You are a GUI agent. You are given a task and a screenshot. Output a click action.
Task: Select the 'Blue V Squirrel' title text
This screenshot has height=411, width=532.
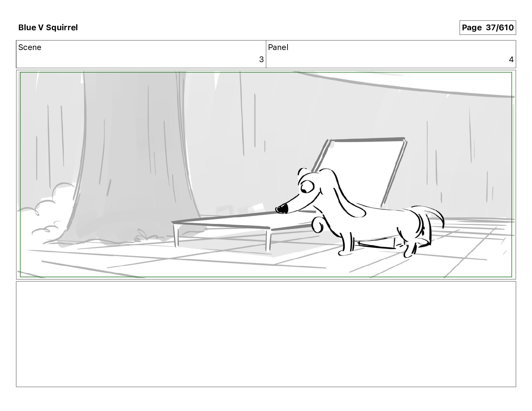coord(48,28)
